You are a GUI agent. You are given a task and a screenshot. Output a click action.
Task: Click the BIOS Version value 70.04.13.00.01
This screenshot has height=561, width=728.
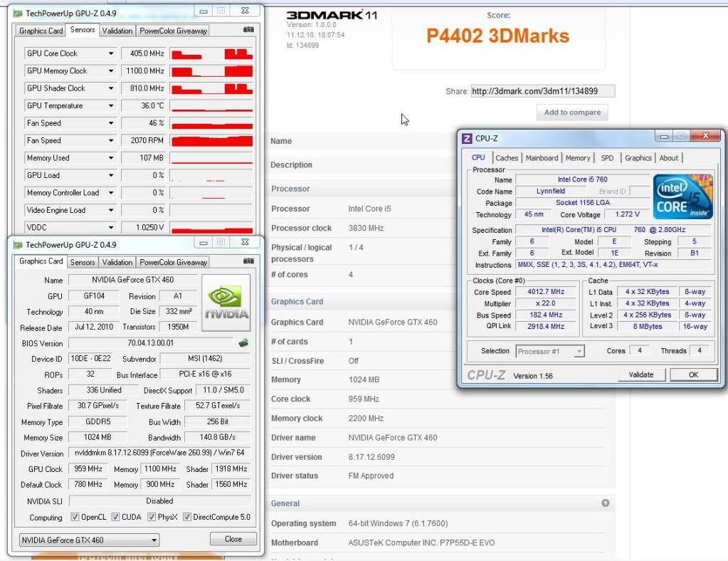[150, 343]
